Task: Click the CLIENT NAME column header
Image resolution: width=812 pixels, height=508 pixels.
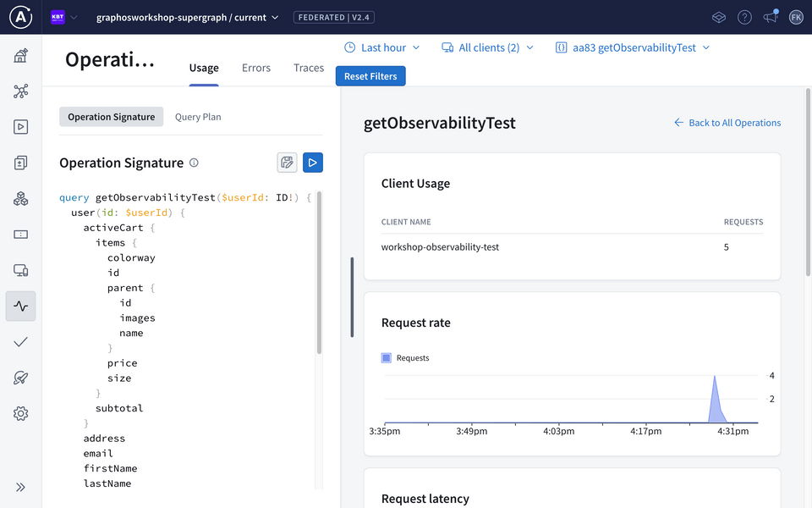Action: point(406,222)
